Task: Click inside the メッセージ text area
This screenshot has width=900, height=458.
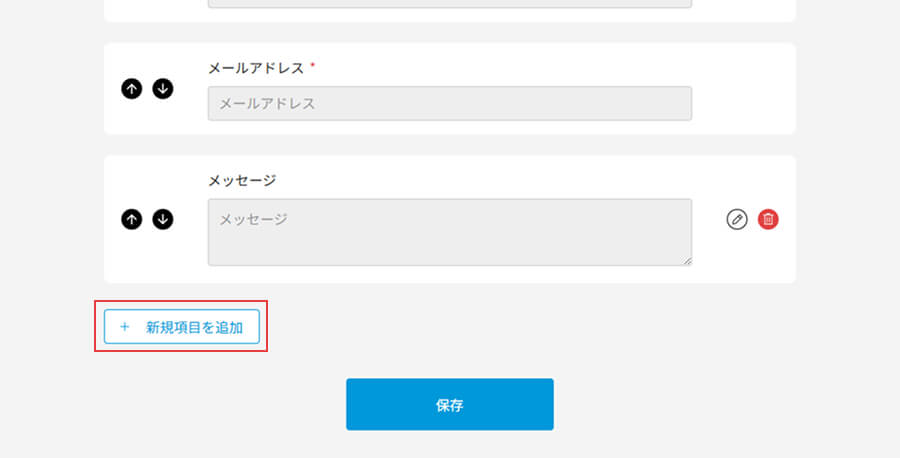Action: pyautogui.click(x=449, y=231)
